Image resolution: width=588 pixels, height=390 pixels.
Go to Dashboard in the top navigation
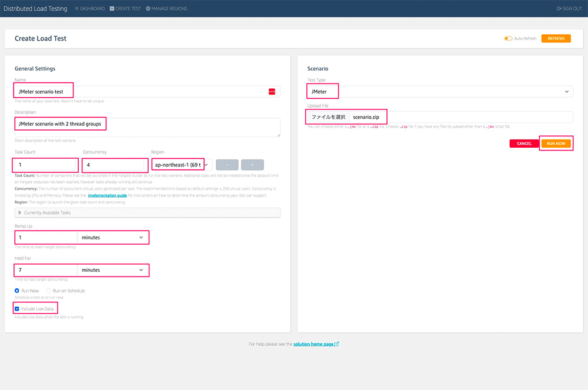click(90, 9)
